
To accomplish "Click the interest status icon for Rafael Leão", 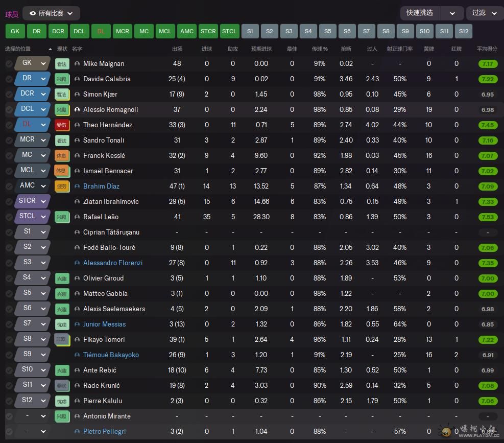I will [x=61, y=217].
